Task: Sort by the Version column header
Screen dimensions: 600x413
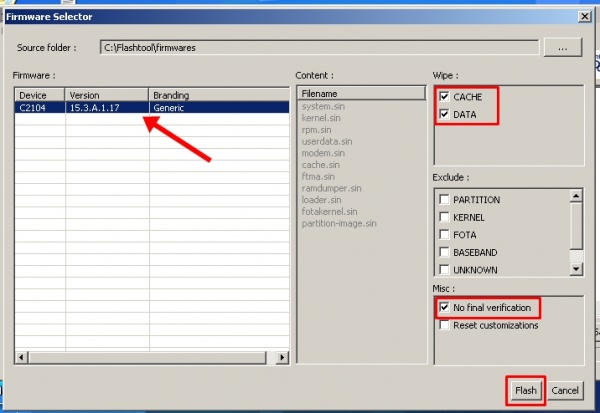Action: tap(106, 95)
